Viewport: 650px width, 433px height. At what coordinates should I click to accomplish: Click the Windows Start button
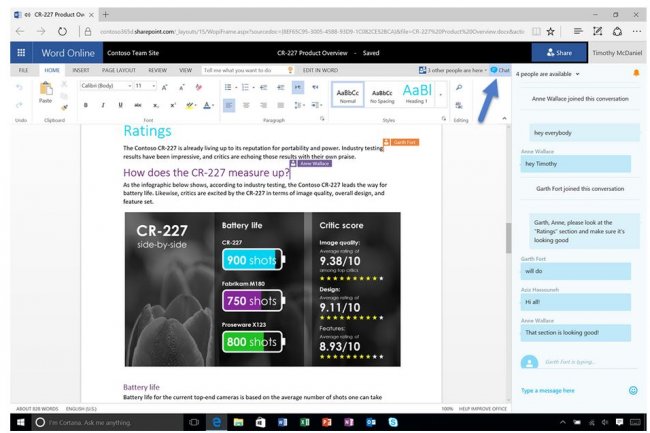point(20,422)
